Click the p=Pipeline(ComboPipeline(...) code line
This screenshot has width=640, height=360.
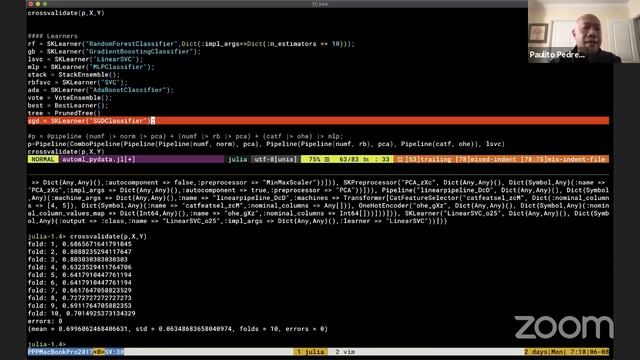point(266,144)
